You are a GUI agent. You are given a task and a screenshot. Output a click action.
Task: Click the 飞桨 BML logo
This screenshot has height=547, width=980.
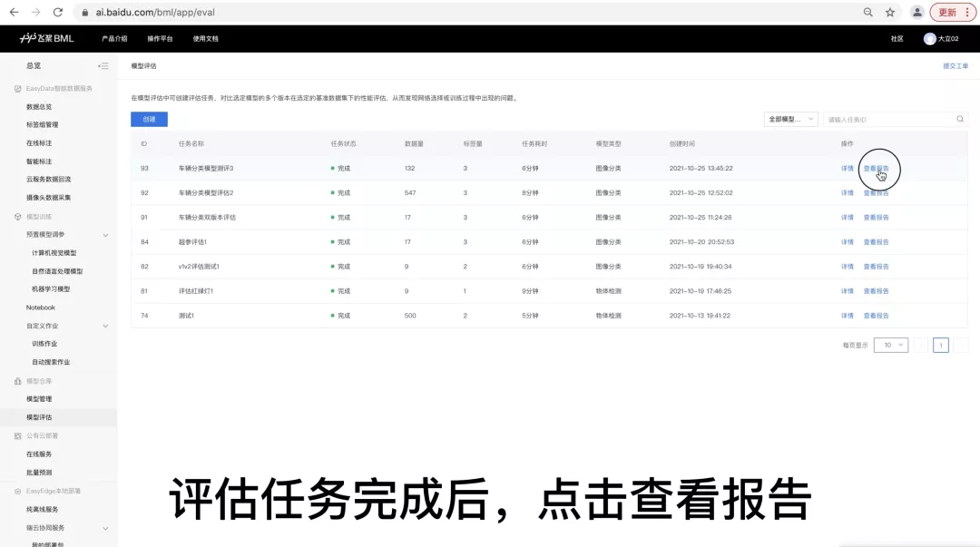coord(47,38)
